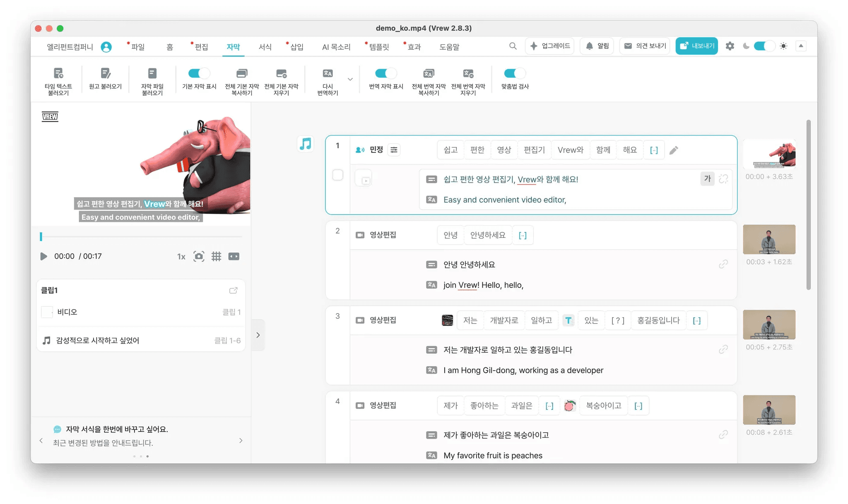Check the 비디오 checkbox in 클립1 panel
848x504 pixels.
47,312
